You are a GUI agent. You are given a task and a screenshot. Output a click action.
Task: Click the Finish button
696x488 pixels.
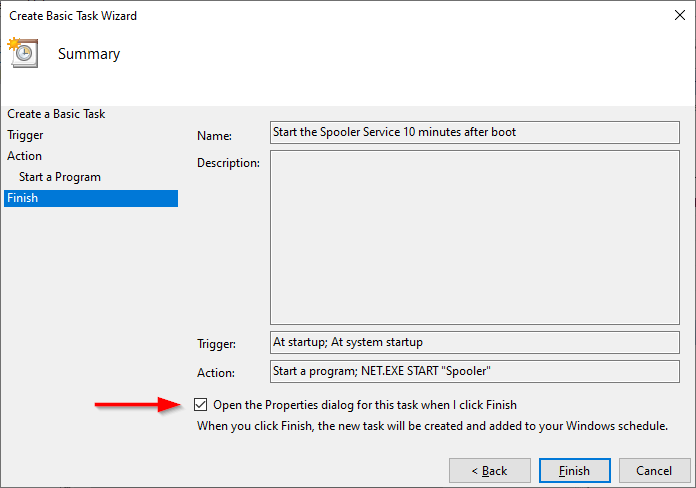point(574,470)
